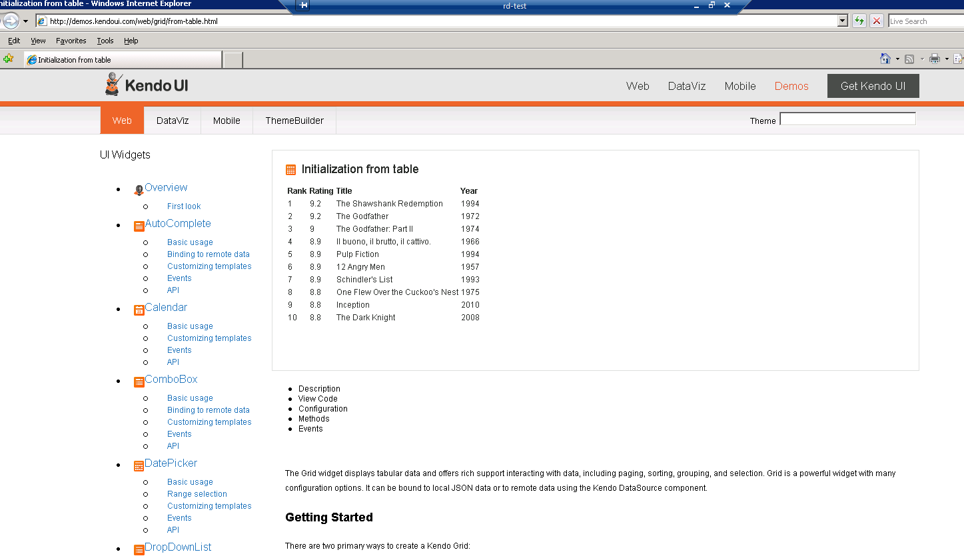Switch to the DataViz demos tab
Image resolution: width=964 pixels, height=560 pixels.
(x=173, y=121)
